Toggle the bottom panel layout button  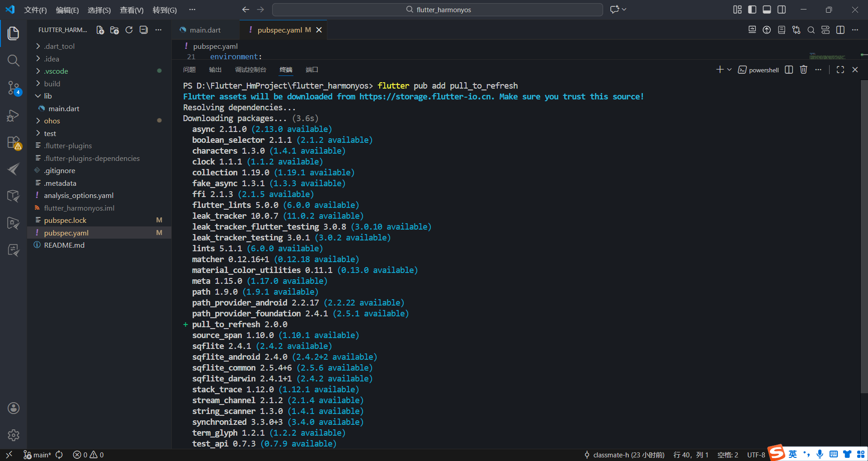(767, 9)
